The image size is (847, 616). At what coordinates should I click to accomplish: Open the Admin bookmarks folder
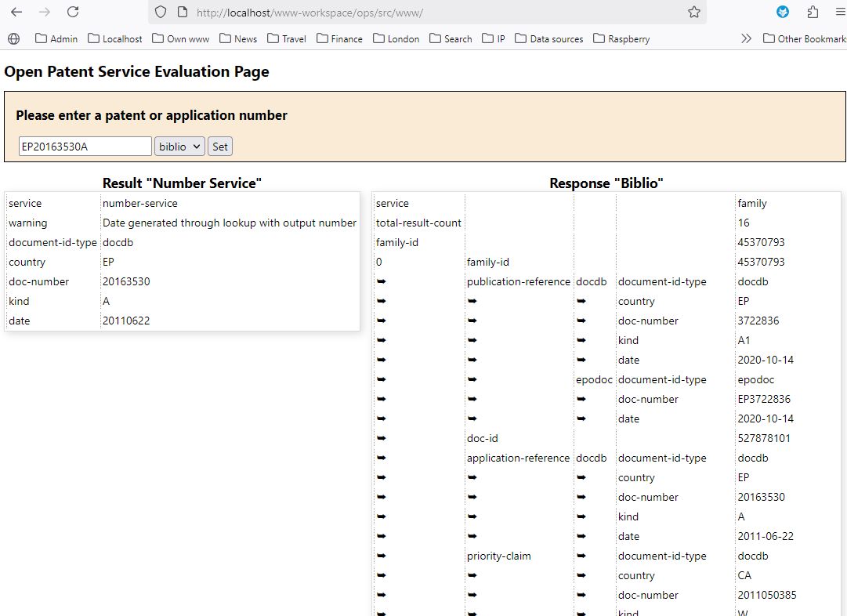[56, 38]
